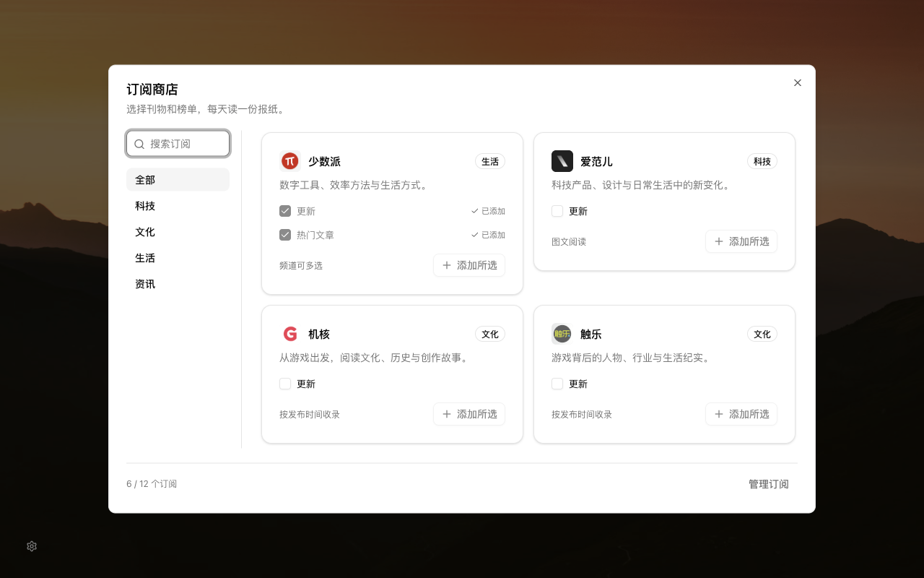Select the 文化 category in sidebar
The width and height of the screenshot is (924, 578).
coord(178,232)
